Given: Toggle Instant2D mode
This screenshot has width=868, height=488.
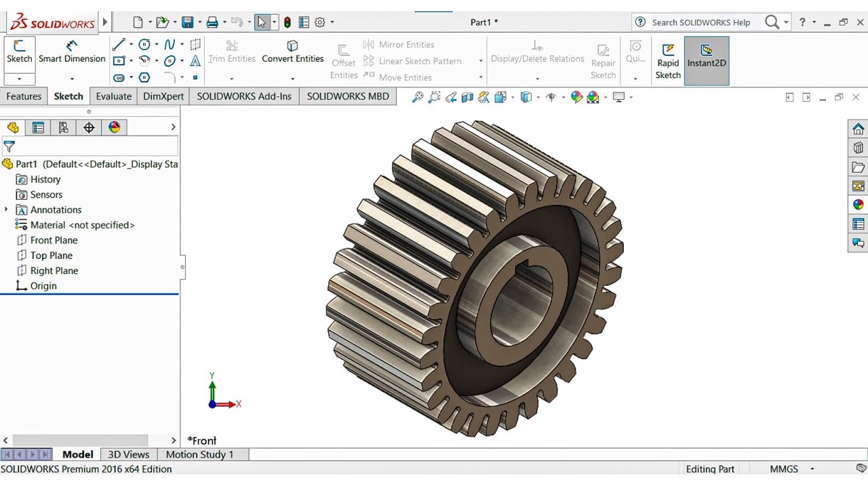Looking at the screenshot, I should (707, 61).
